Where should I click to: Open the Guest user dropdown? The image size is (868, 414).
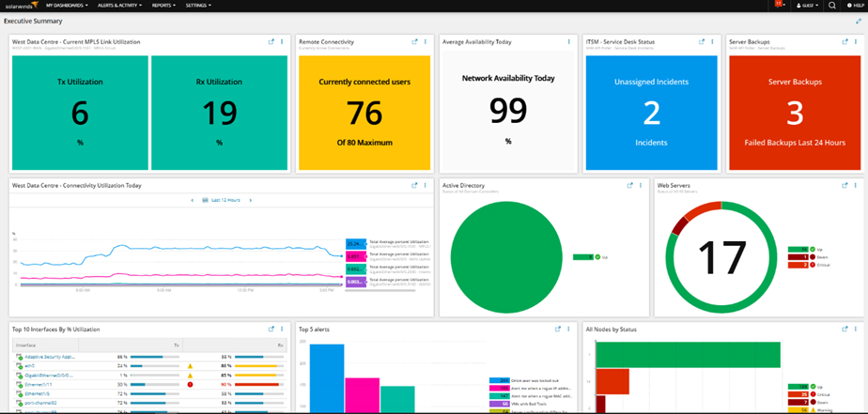click(807, 5)
